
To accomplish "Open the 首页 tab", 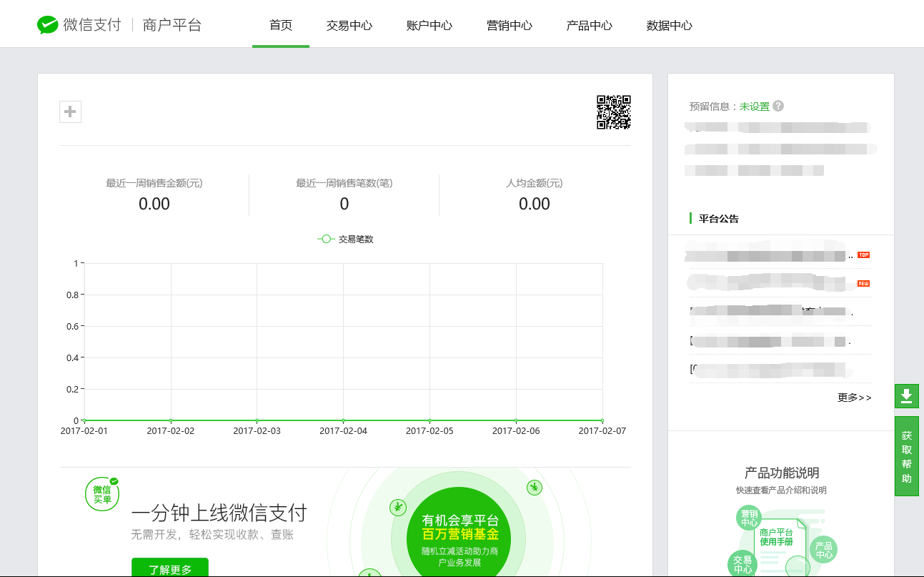I will (x=281, y=25).
